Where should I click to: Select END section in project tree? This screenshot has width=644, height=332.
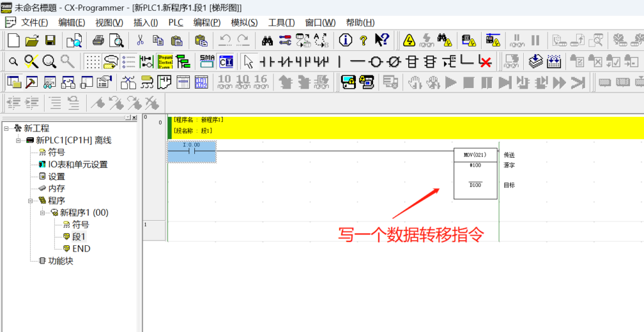[x=80, y=248]
